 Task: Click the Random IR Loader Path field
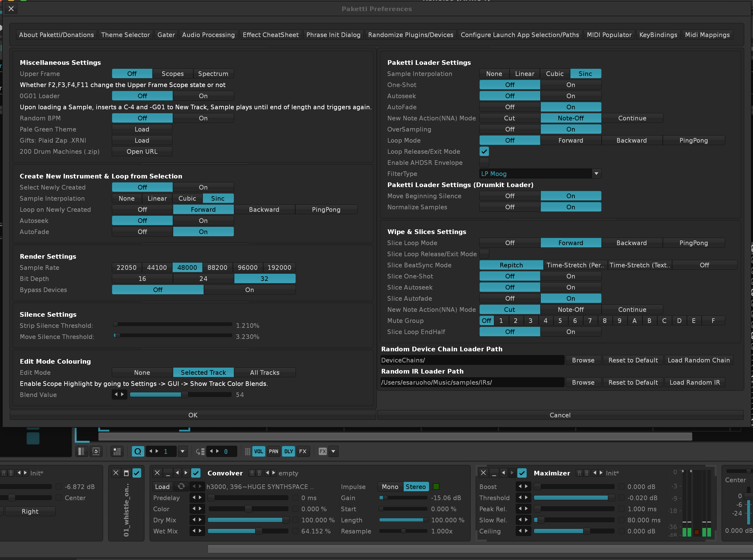coord(472,382)
